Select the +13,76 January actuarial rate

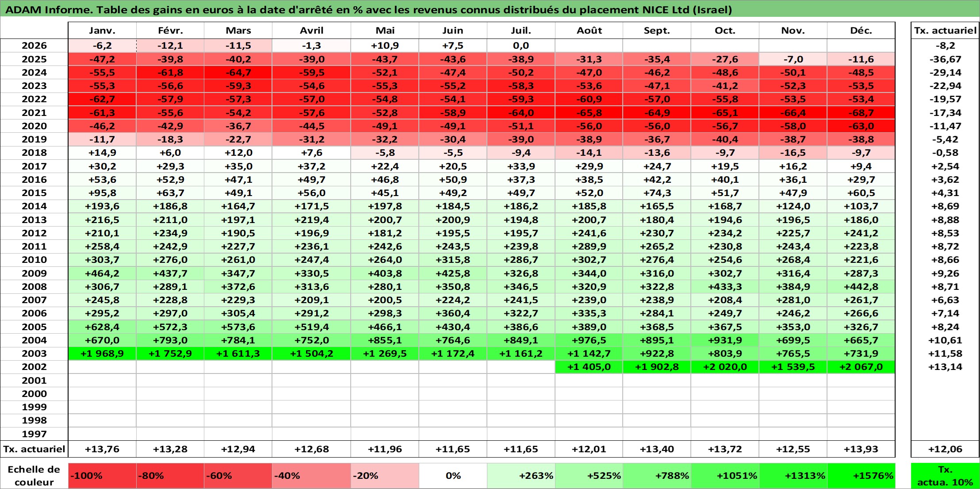(x=102, y=449)
